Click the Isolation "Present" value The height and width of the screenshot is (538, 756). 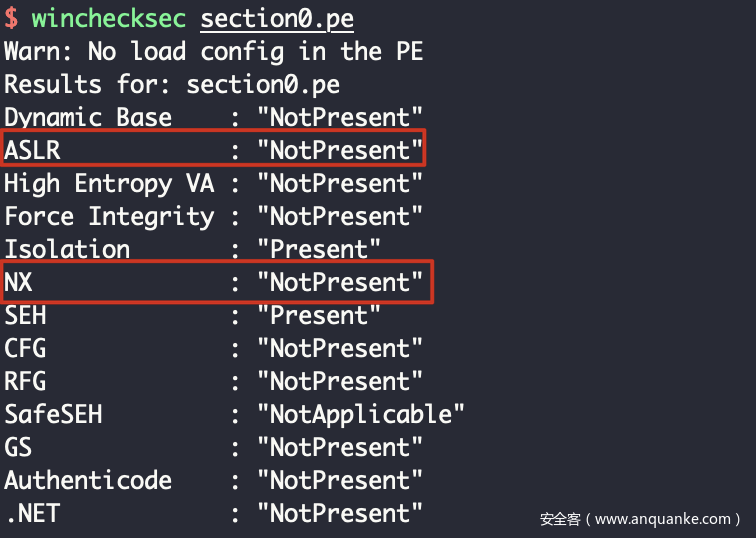point(319,250)
